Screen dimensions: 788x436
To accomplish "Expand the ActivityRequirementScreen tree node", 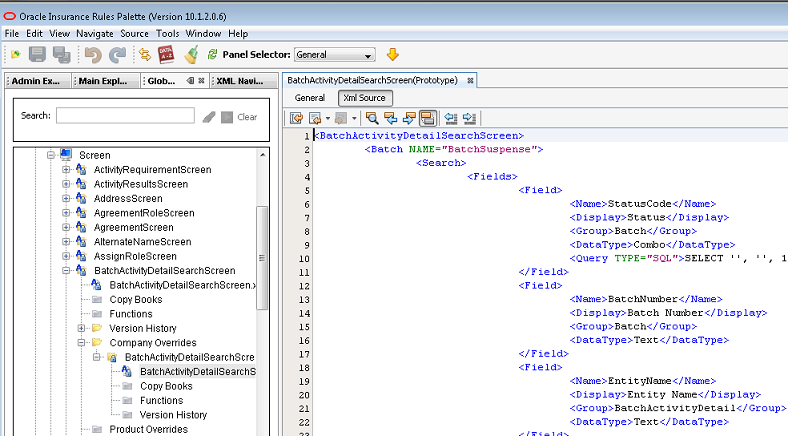I will (67, 170).
